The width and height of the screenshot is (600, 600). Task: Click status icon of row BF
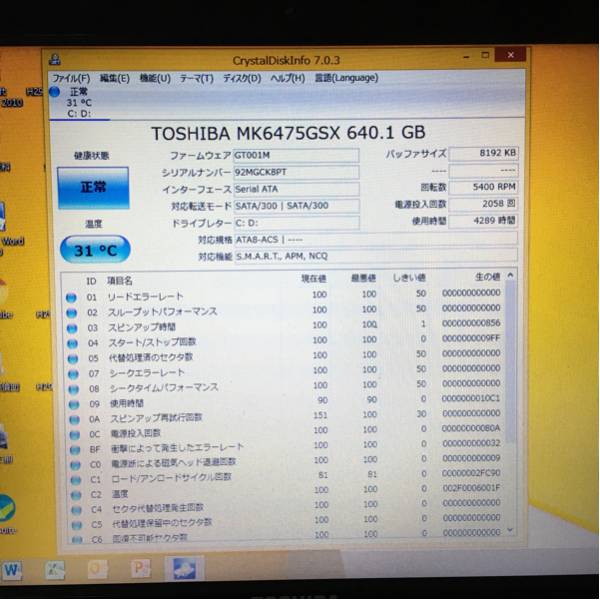click(75, 450)
